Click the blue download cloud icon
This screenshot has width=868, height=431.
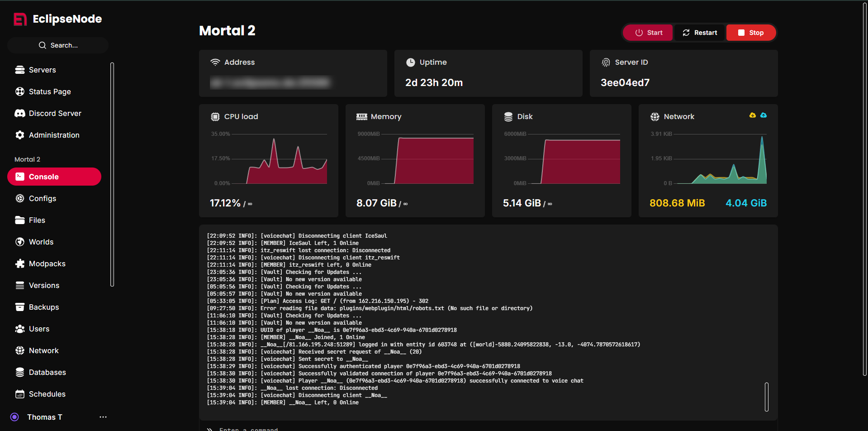point(764,115)
